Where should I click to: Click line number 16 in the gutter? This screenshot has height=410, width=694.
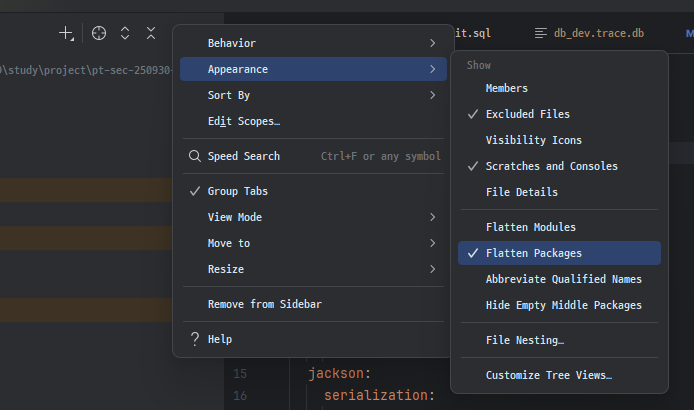coord(240,395)
